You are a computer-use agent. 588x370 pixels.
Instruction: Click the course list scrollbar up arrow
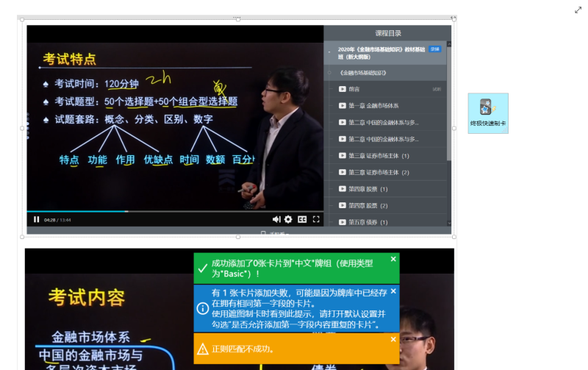(449, 44)
